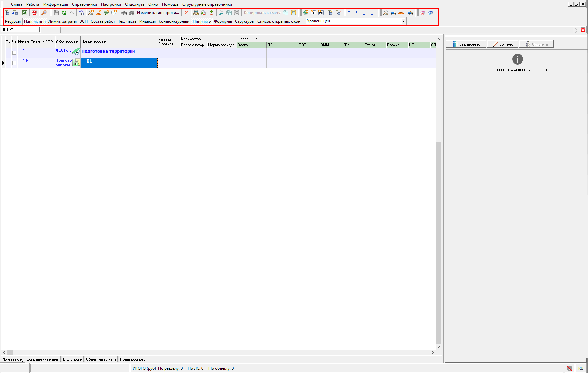Click the Вручную button
The image size is (588, 373).
coord(503,44)
